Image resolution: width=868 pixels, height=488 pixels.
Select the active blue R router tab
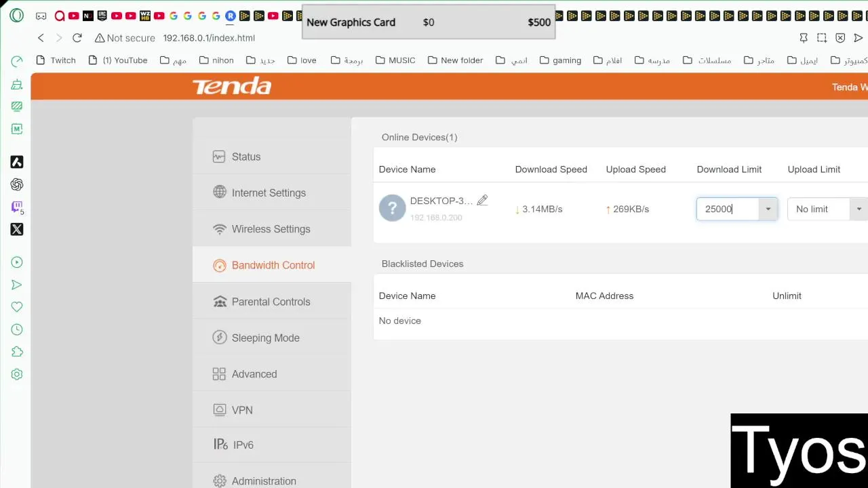[231, 16]
